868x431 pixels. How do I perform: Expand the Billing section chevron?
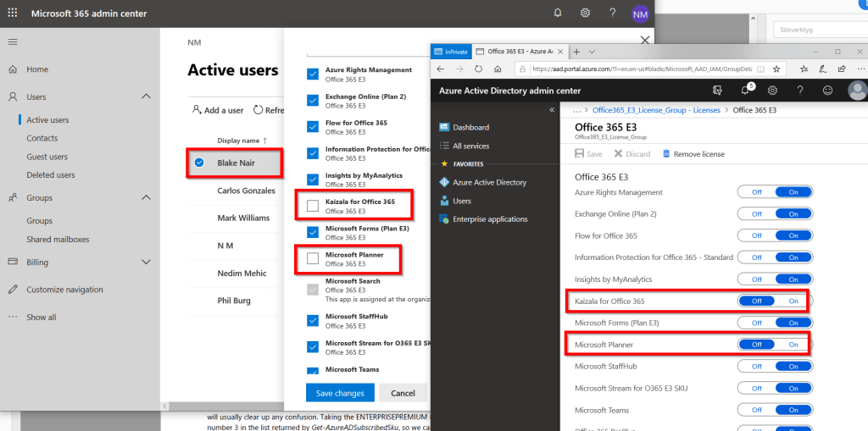click(146, 262)
